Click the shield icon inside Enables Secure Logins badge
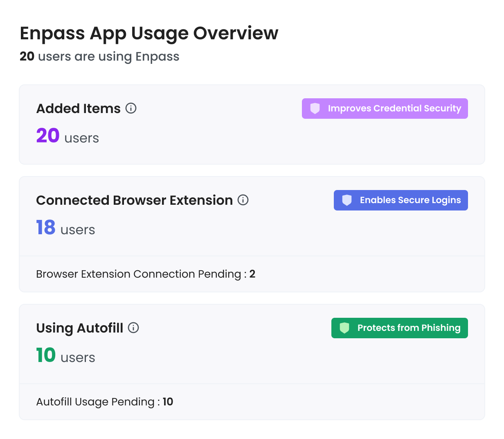This screenshot has width=504, height=439. [x=346, y=200]
